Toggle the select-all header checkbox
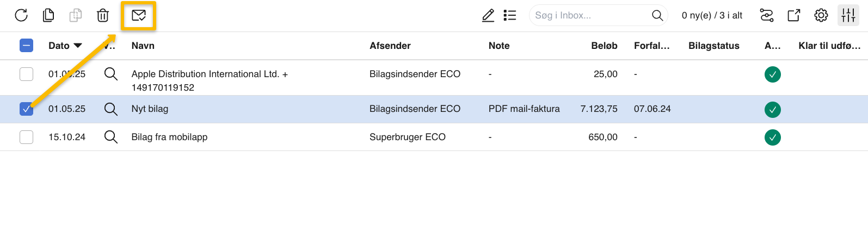 tap(26, 46)
